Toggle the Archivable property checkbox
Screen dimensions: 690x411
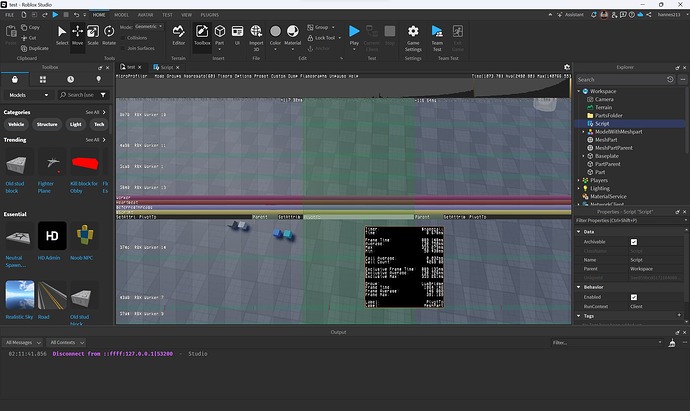634,242
